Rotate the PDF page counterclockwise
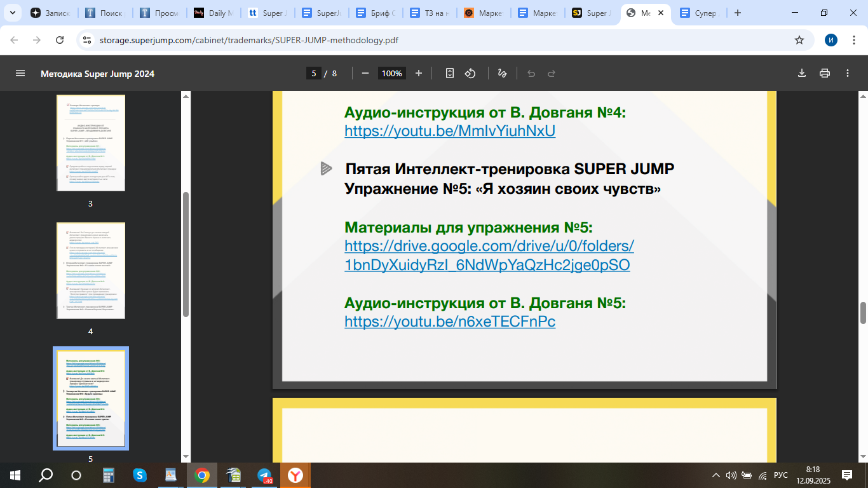Screen dimensions: 868x488 470,73
